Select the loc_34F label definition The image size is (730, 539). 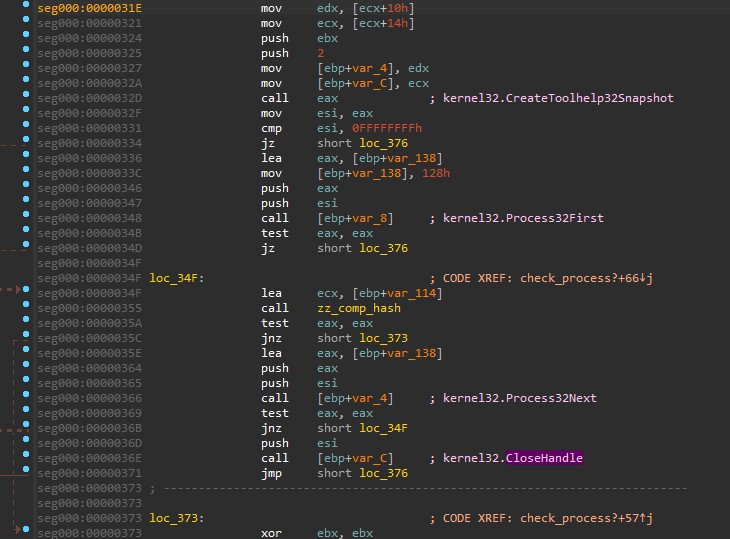coord(176,278)
